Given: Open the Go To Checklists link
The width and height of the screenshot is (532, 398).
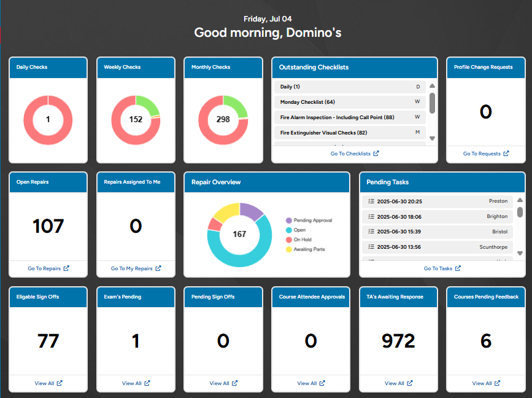Looking at the screenshot, I should coord(355,154).
